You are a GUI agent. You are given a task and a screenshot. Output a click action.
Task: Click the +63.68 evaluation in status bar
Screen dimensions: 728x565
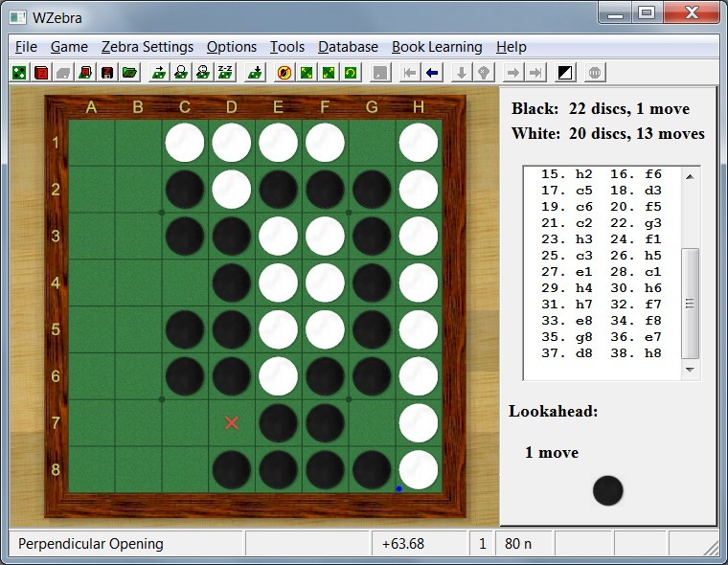click(402, 544)
